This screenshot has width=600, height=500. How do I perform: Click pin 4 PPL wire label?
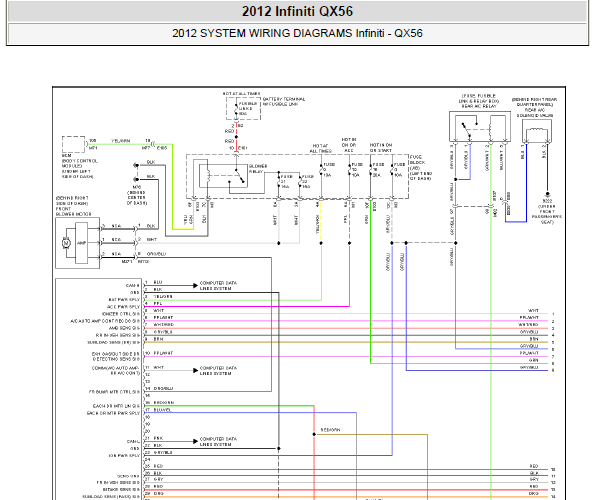[x=158, y=303]
